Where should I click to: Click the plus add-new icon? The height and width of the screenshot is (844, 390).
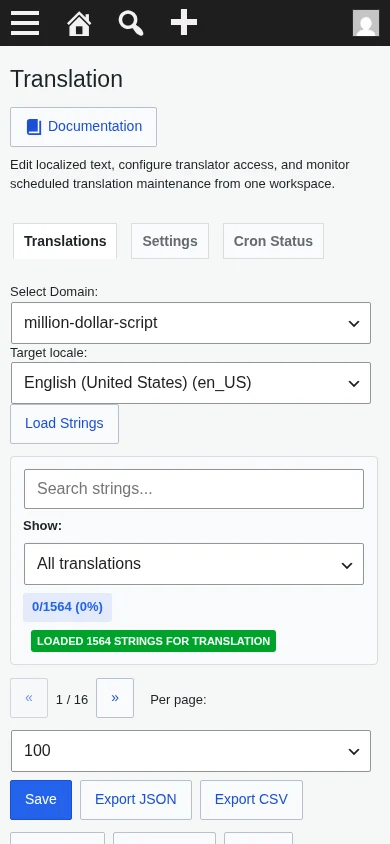(184, 23)
